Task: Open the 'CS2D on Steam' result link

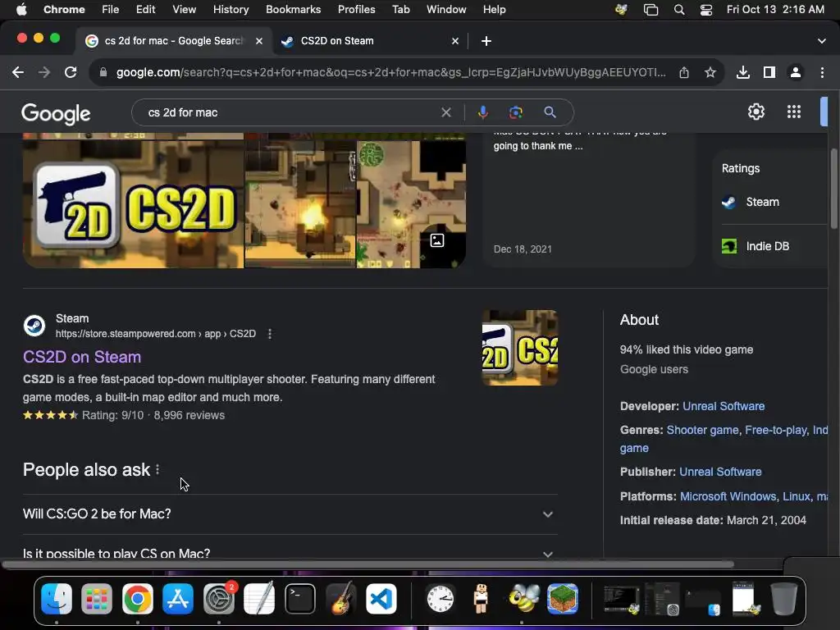Action: coord(82,357)
